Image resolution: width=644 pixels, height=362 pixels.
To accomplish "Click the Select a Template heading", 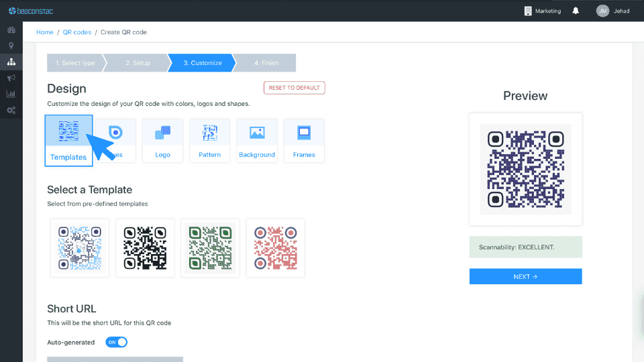I will (89, 190).
